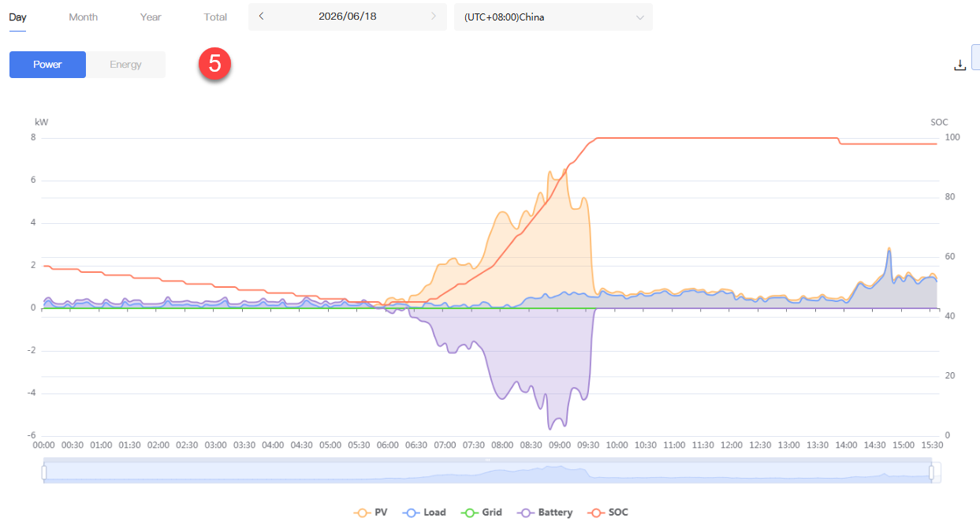Viewport: 980px width, 522px height.
Task: Switch to the Month tab
Action: (83, 17)
